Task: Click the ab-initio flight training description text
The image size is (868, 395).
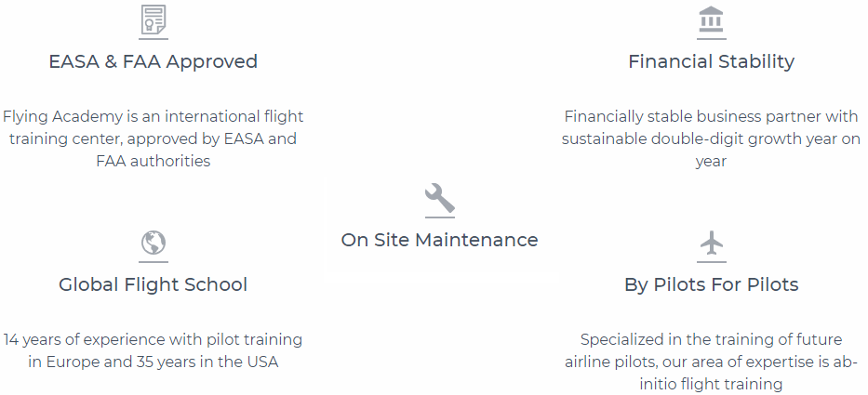Action: (x=712, y=362)
